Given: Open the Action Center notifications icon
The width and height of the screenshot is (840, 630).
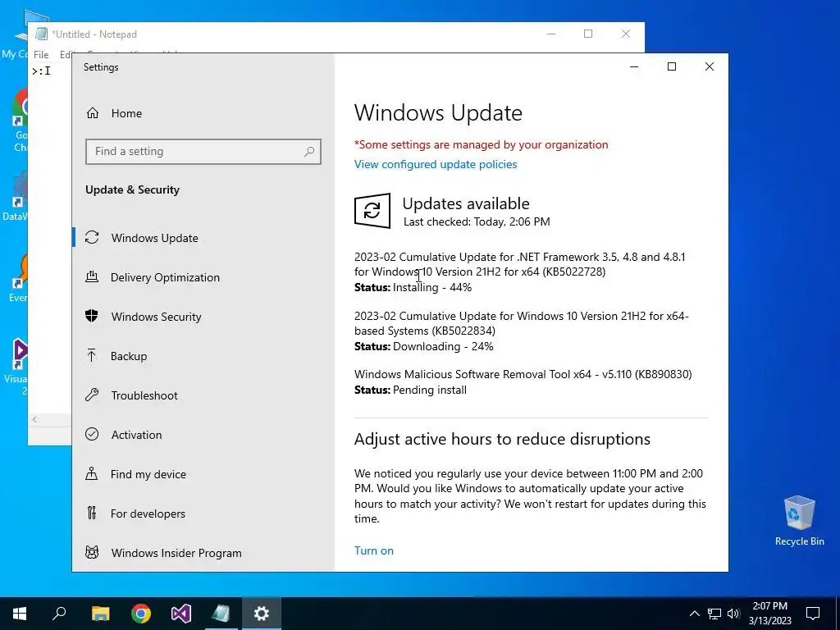Looking at the screenshot, I should 813,614.
